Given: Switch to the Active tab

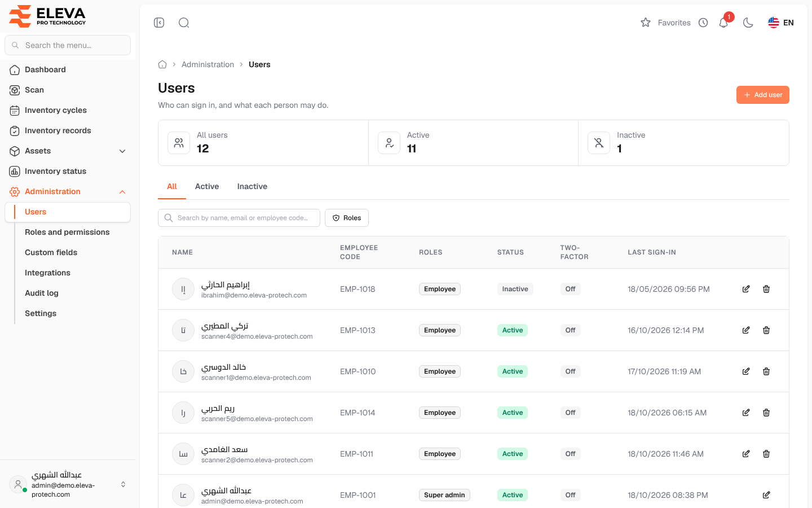Looking at the screenshot, I should click(x=207, y=186).
